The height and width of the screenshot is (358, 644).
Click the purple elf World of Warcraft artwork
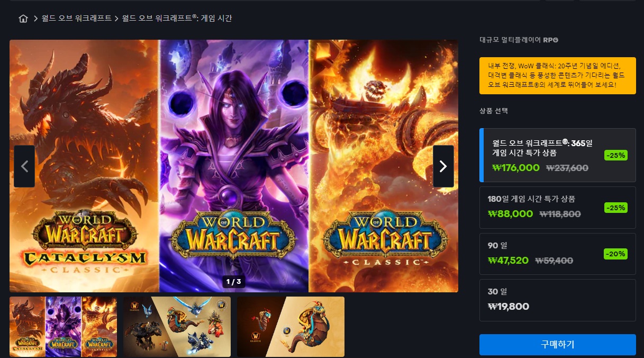234,166
